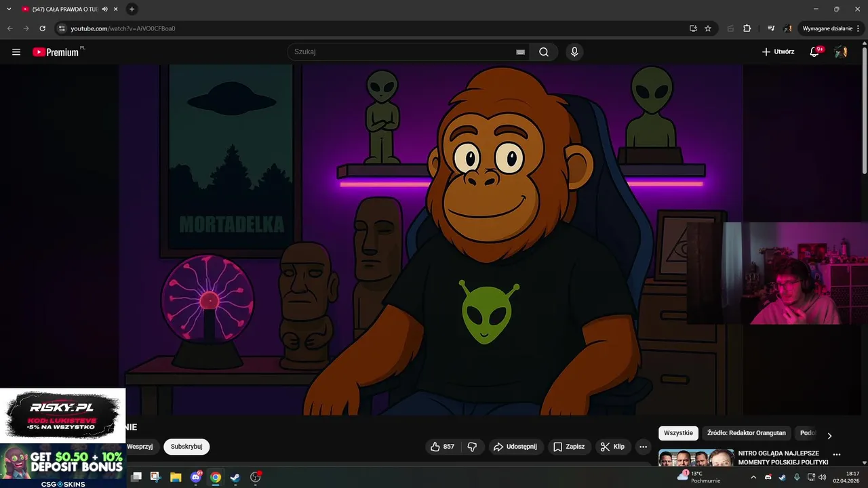868x488 pixels.
Task: Click the Utwórz create button
Action: [778, 52]
